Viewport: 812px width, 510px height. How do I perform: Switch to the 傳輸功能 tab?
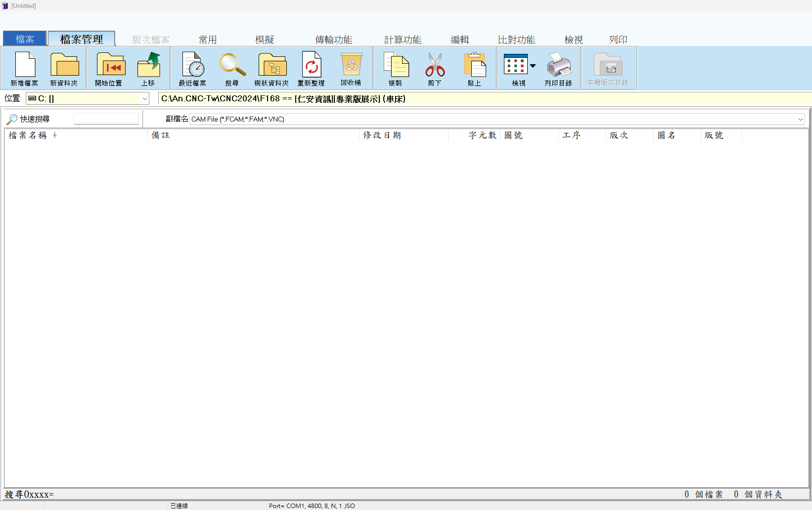pyautogui.click(x=334, y=40)
